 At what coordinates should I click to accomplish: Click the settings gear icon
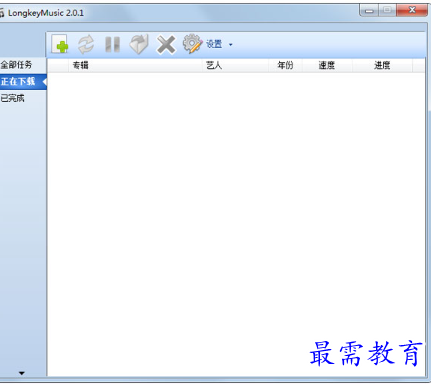point(192,44)
